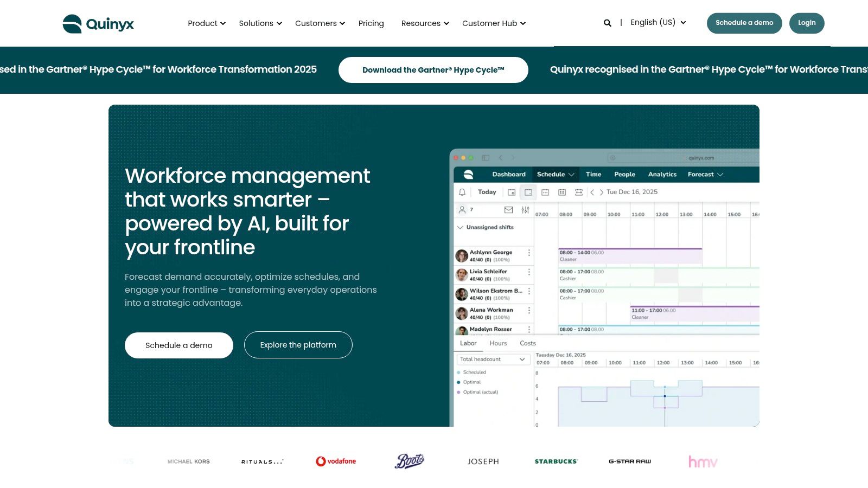Click the Rituals logo
Screen dimensions: 868x488
point(262,462)
